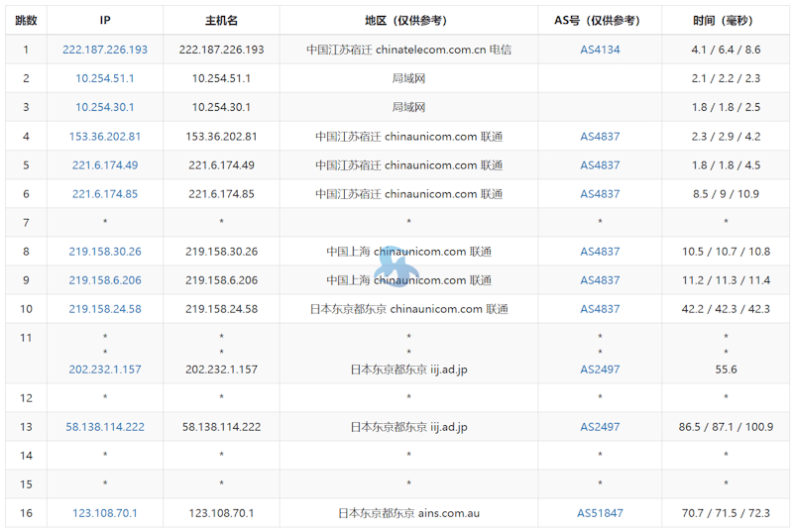Select the IP column header
This screenshot has width=793, height=532.
[105, 20]
